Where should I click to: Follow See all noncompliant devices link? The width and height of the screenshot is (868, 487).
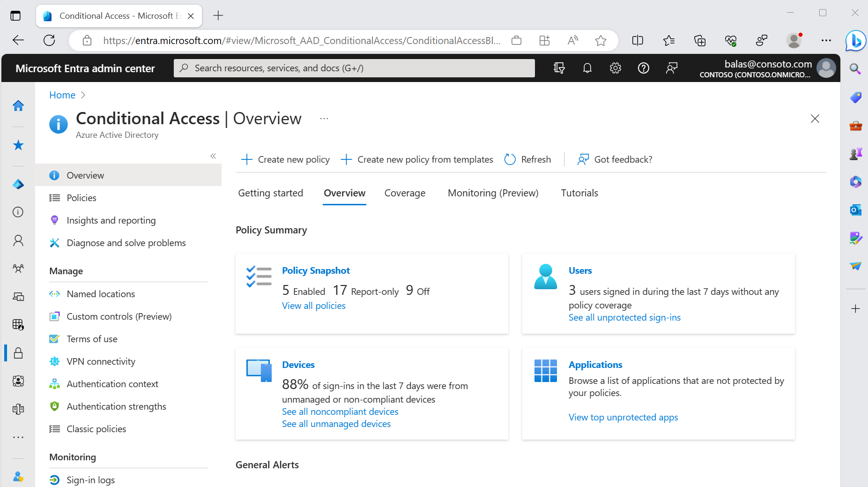click(340, 412)
